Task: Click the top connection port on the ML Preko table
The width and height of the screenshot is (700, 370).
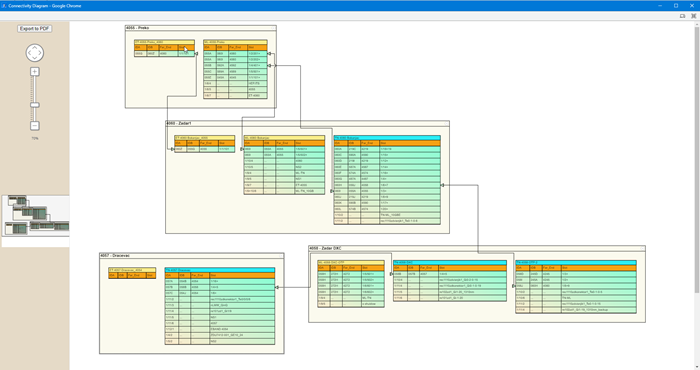Action: tap(269, 54)
